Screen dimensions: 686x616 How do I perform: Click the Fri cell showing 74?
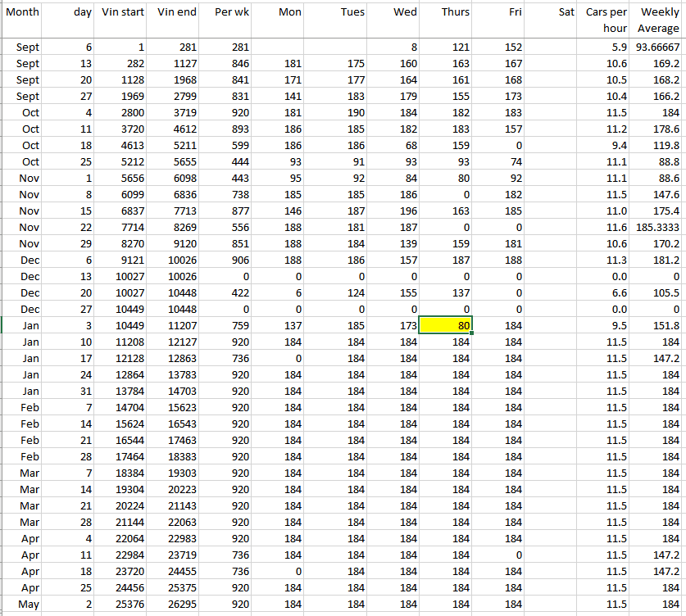(x=499, y=161)
